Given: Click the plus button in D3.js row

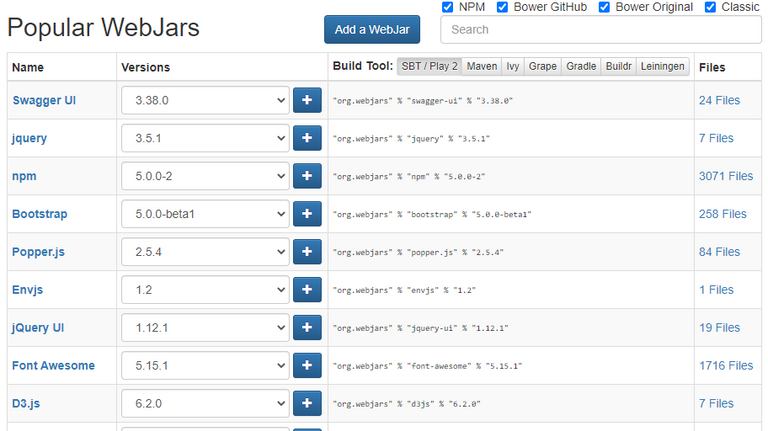Looking at the screenshot, I should [307, 403].
